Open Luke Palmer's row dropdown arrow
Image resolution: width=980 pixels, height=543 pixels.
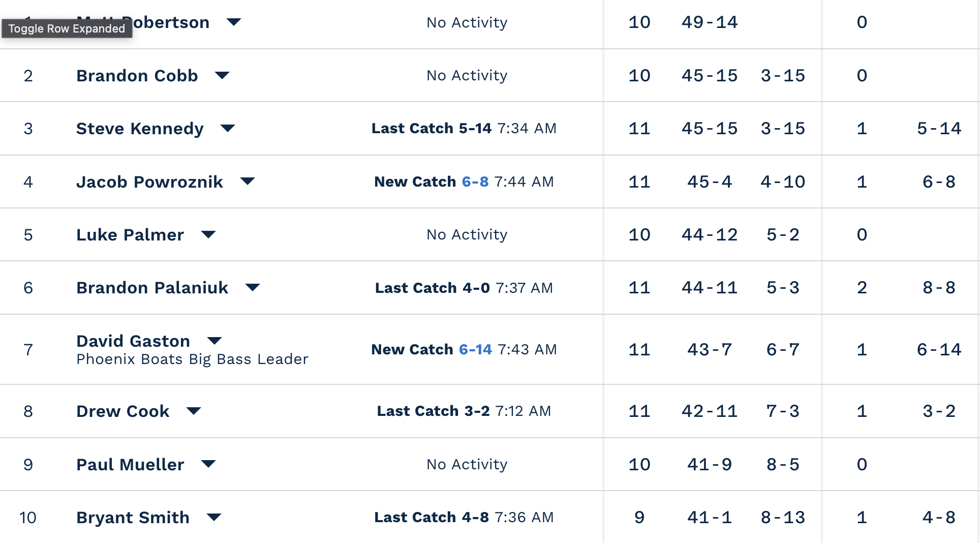point(208,234)
